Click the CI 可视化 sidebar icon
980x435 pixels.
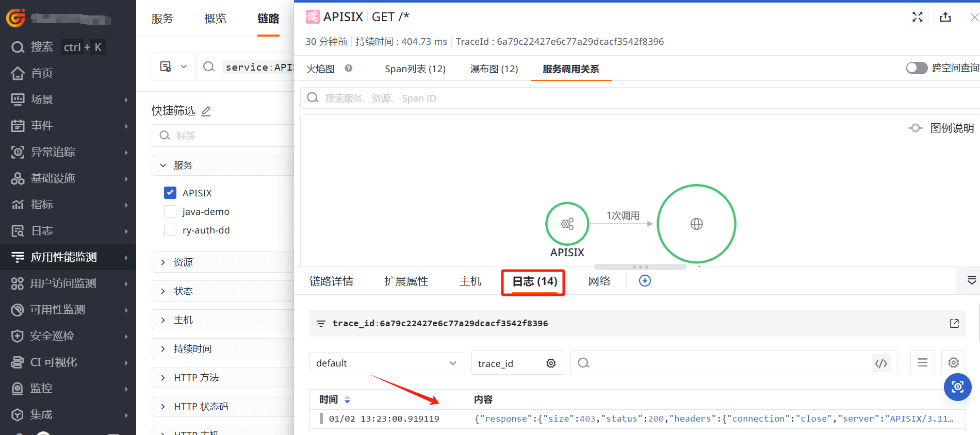pyautogui.click(x=18, y=362)
